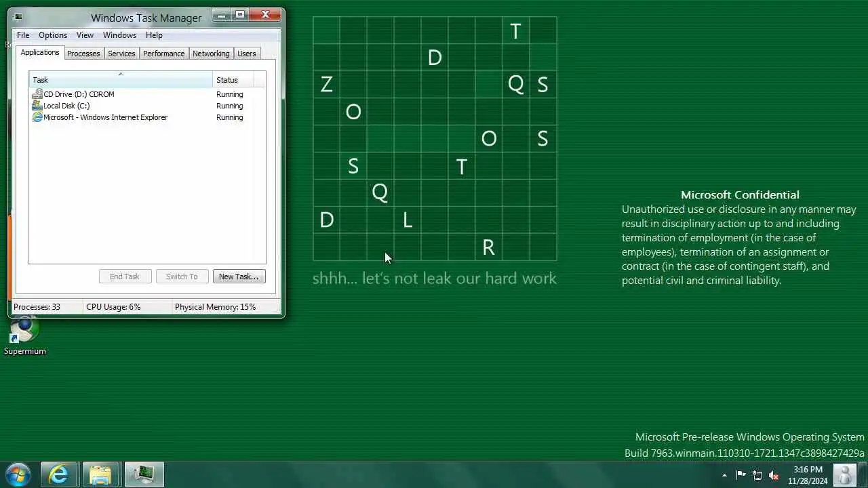
Task: Launch Internet Explorer from the taskbar
Action: [x=59, y=474]
